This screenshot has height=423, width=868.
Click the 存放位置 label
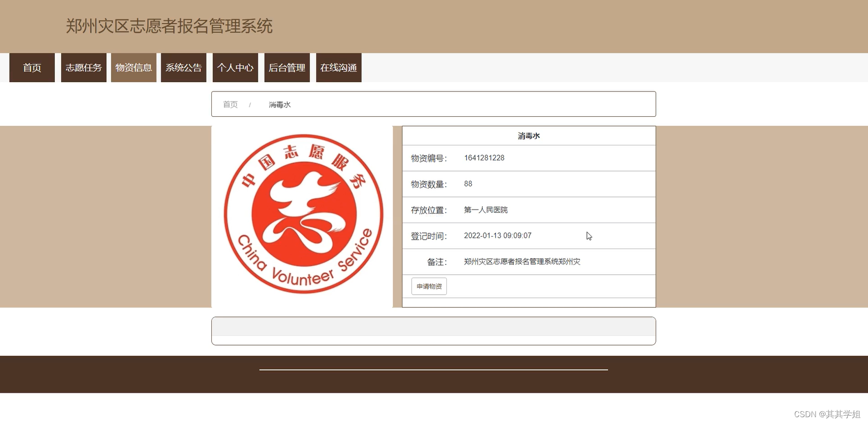429,210
